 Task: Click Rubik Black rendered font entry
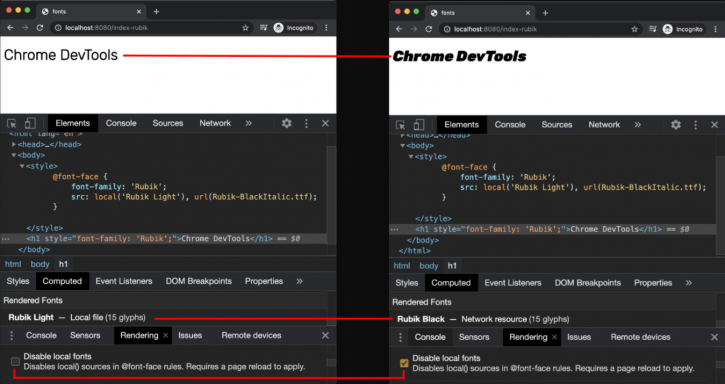(x=483, y=319)
